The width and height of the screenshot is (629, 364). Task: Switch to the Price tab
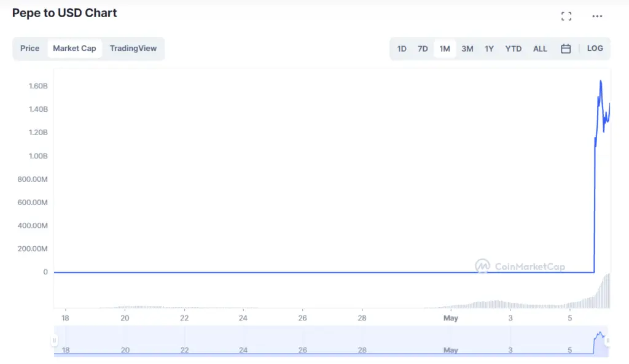pyautogui.click(x=29, y=48)
